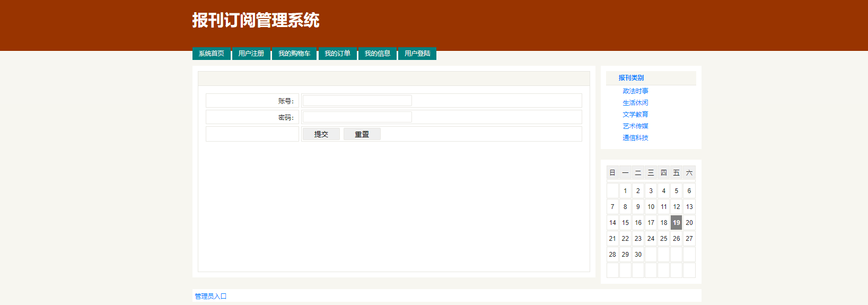The image size is (868, 305).
Task: Select calendar day 1
Action: (625, 191)
